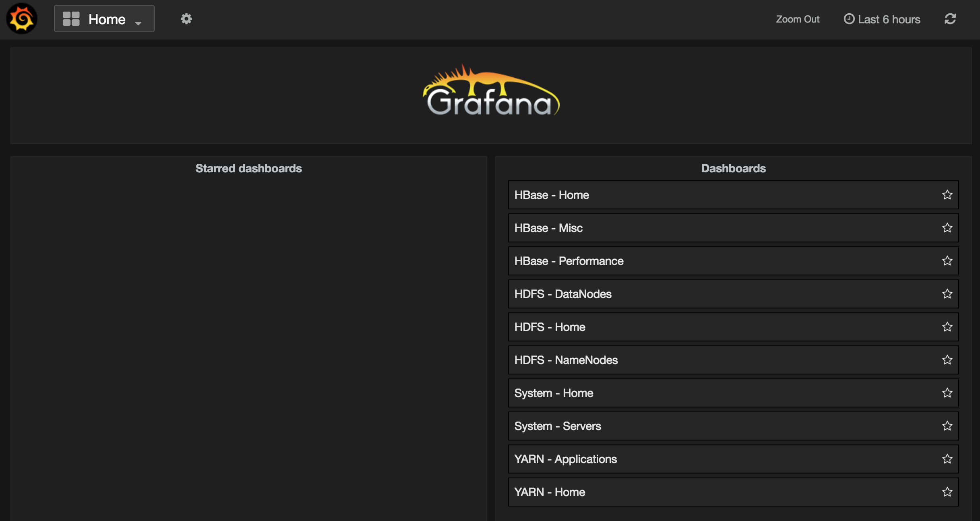980x521 pixels.
Task: Star the HDFS - DataNodes dashboard
Action: tap(947, 294)
